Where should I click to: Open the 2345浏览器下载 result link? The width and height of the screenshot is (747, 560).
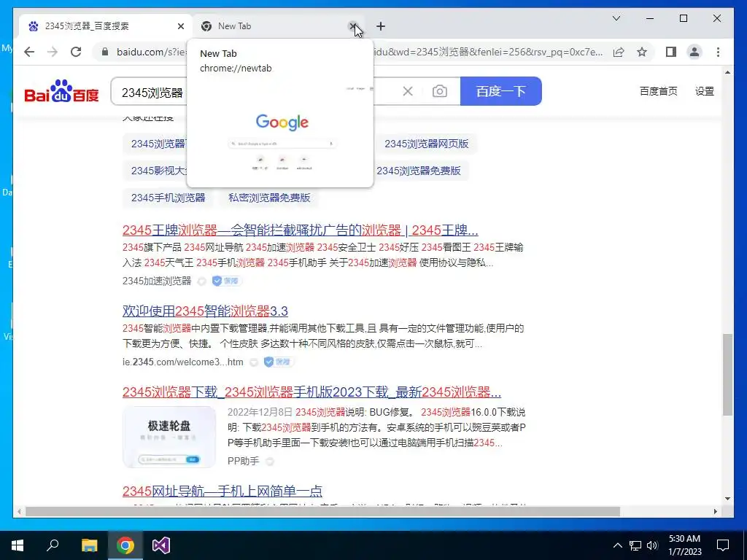click(311, 392)
